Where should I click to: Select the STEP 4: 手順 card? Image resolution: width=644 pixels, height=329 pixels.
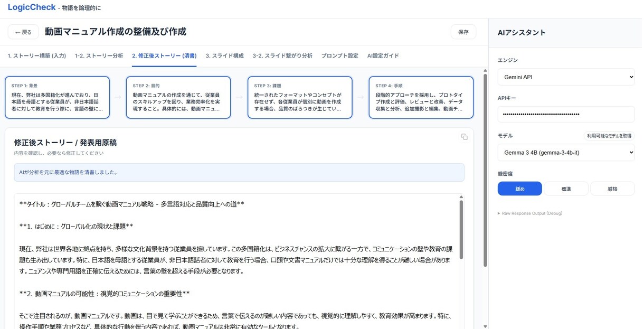tap(421, 98)
